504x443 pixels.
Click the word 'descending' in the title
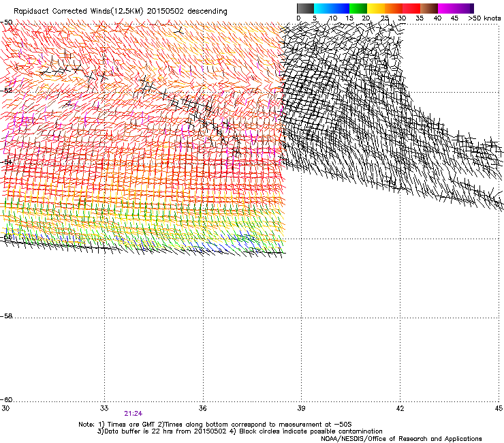207,12
